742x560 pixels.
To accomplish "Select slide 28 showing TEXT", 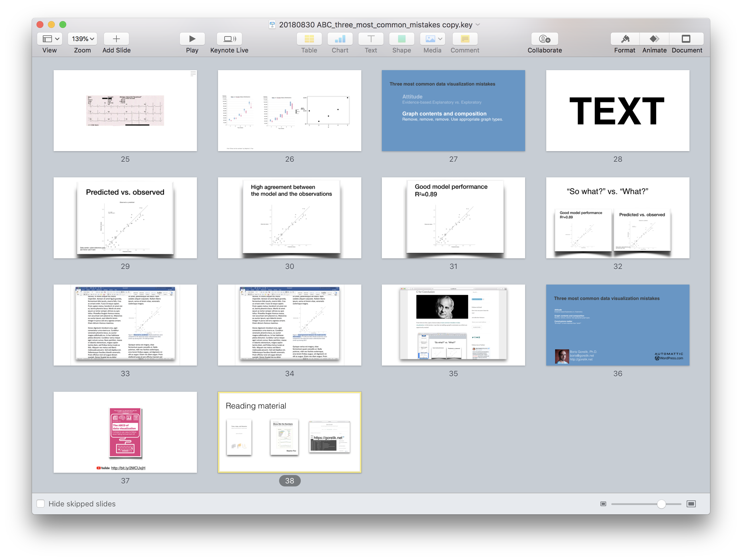I will point(618,111).
